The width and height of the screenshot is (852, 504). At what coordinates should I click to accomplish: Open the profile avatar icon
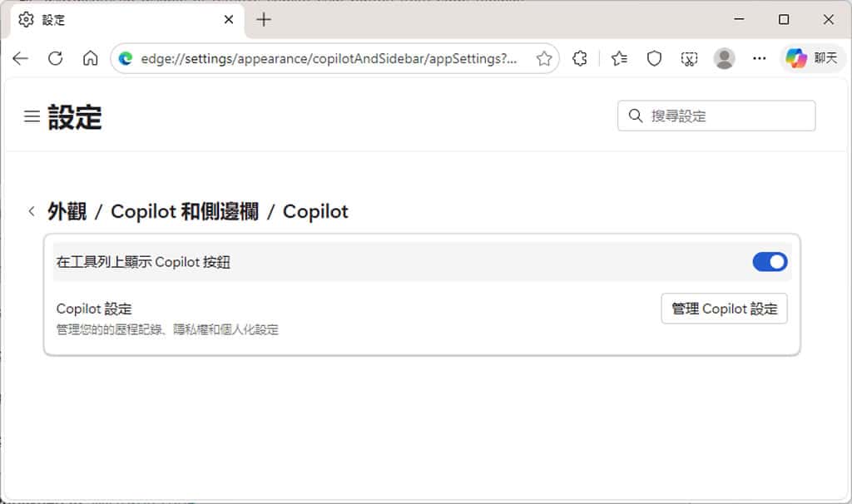724,58
